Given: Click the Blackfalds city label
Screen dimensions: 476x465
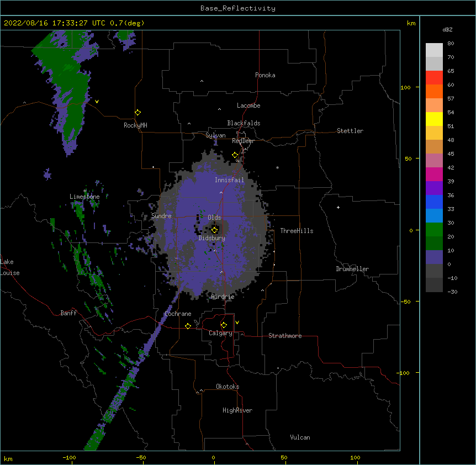Looking at the screenshot, I should click(x=244, y=123).
